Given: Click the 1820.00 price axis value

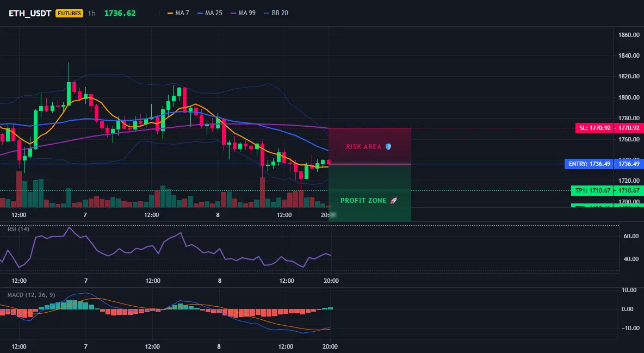Looking at the screenshot, I should [629, 77].
